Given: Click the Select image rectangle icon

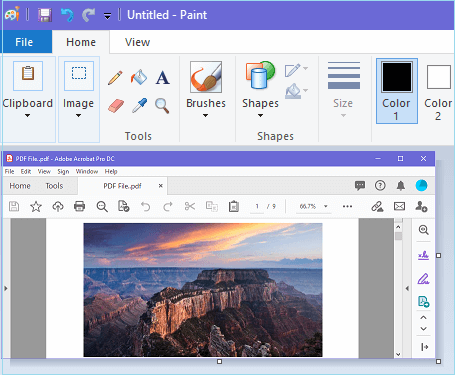Looking at the screenshot, I should 79,76.
